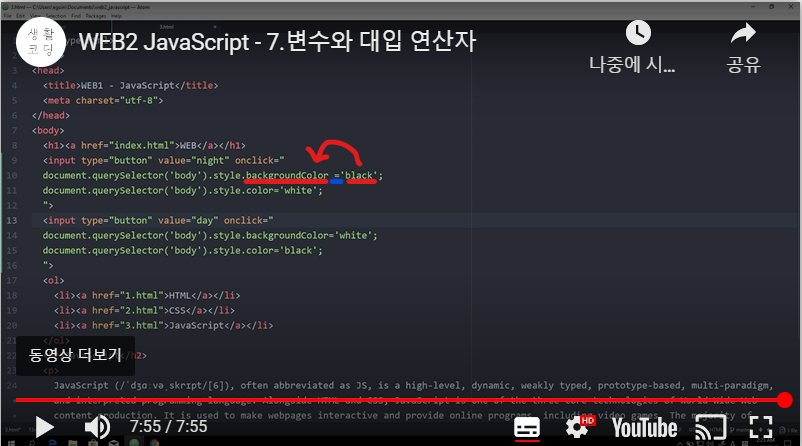Click the 동영상 더보기 button

(x=75, y=355)
